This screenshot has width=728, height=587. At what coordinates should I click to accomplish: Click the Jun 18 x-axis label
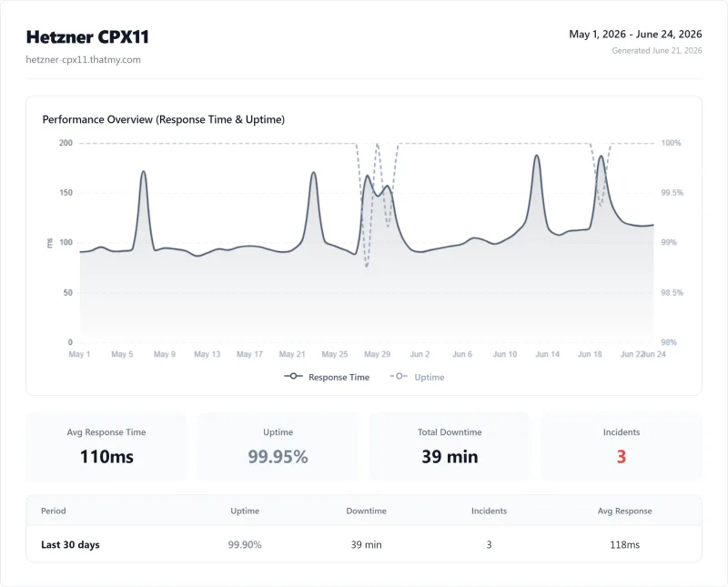tap(590, 354)
